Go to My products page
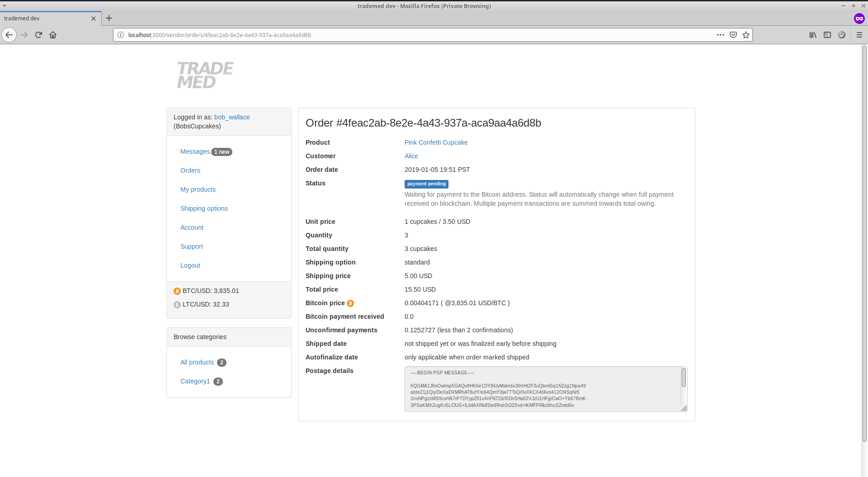868x477 pixels. [198, 189]
